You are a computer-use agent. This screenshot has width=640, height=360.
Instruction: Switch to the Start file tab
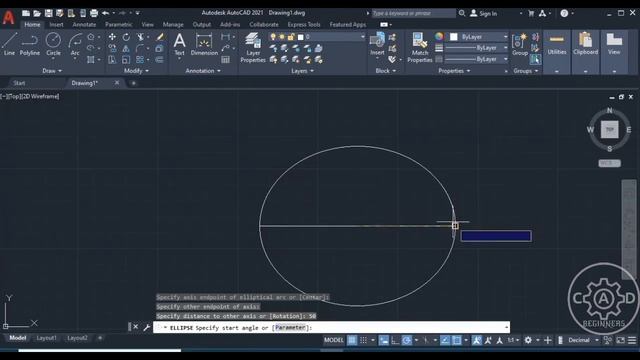(19, 83)
